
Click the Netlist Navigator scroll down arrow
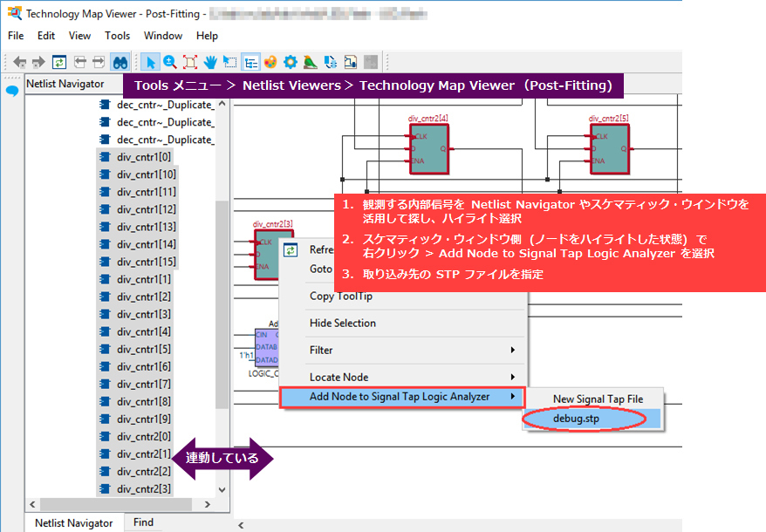(222, 490)
